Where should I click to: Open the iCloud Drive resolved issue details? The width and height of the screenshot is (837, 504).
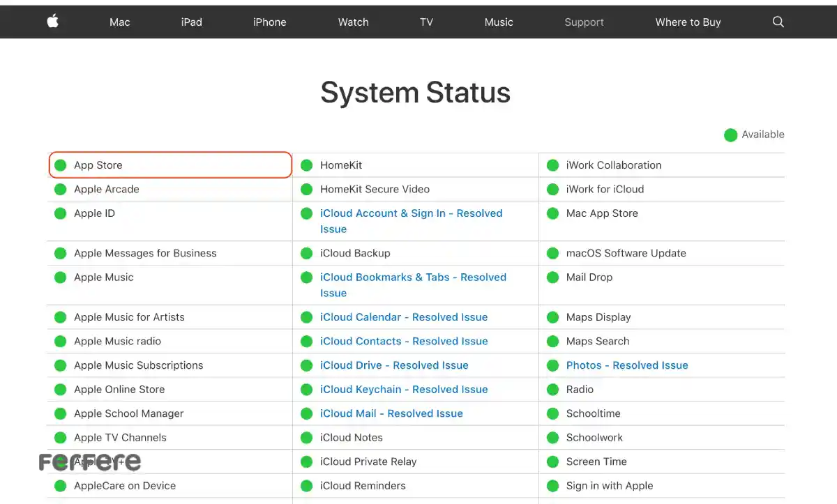394,365
